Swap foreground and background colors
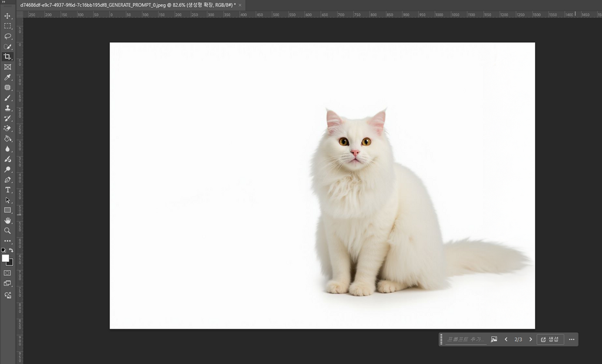Screen dimensions: 602x364 (11, 250)
